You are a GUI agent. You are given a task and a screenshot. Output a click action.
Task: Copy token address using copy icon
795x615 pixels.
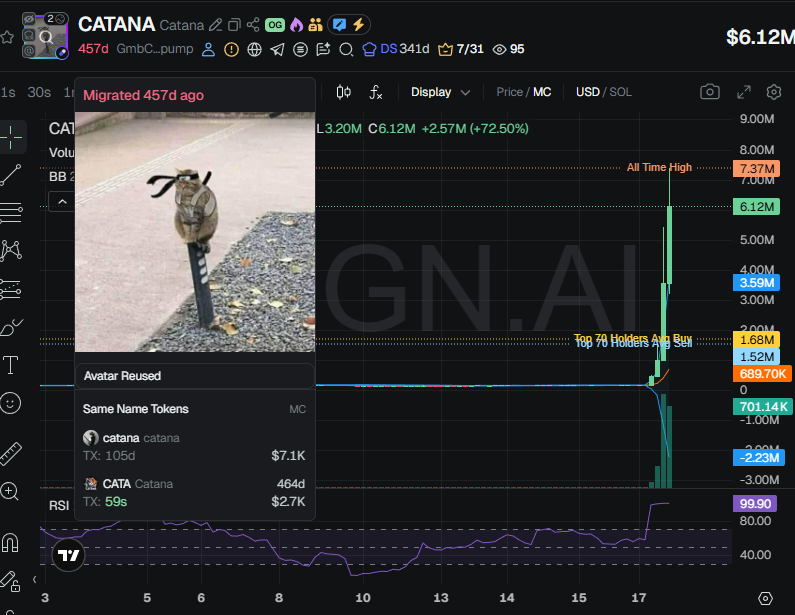point(234,25)
